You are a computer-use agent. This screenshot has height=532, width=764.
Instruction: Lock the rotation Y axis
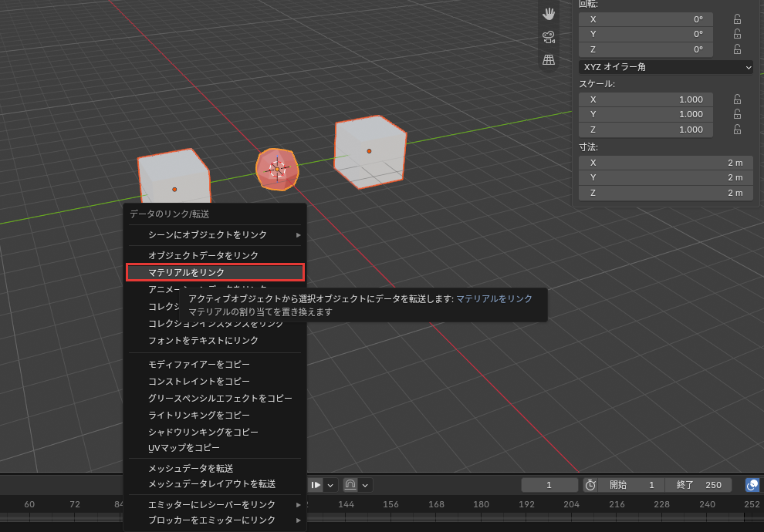coord(737,34)
